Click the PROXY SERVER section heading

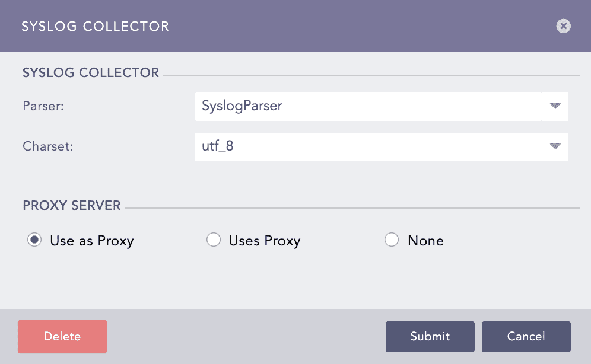(x=72, y=206)
